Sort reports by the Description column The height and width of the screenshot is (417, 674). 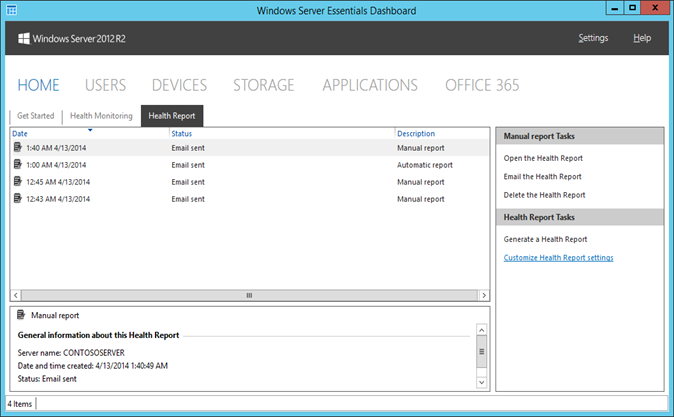coord(416,134)
